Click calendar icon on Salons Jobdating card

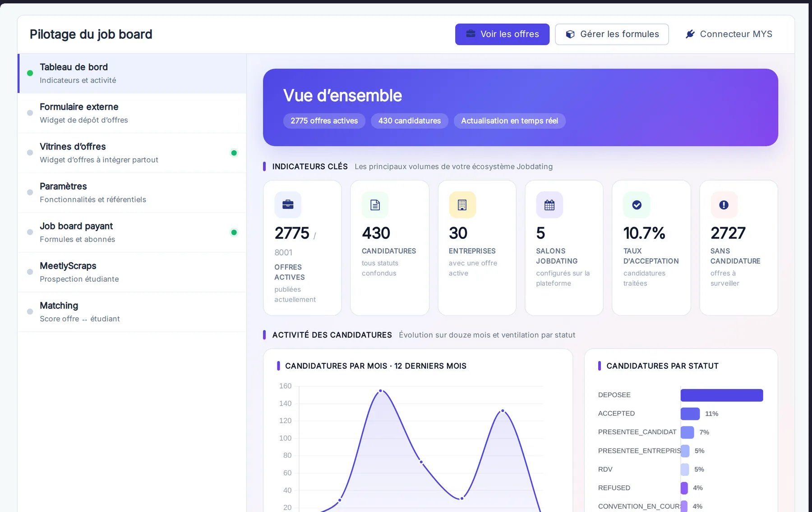[x=549, y=205]
